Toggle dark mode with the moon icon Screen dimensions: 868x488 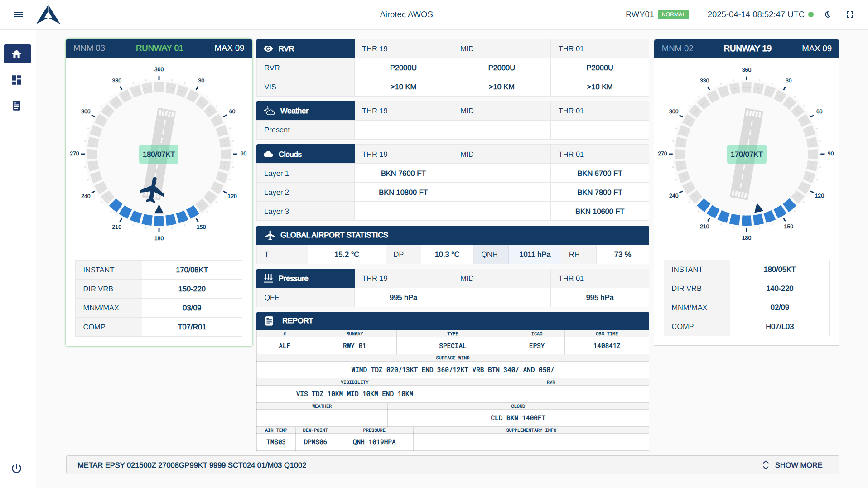828,14
